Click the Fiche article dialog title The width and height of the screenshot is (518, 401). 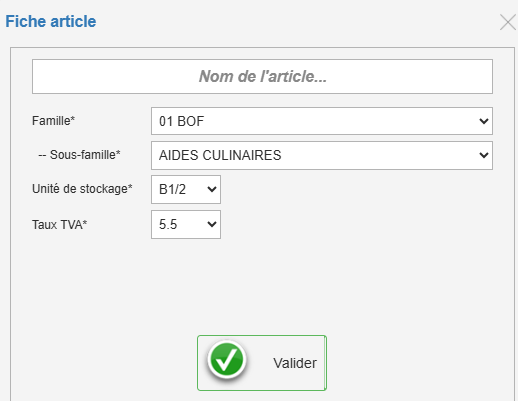pos(51,21)
